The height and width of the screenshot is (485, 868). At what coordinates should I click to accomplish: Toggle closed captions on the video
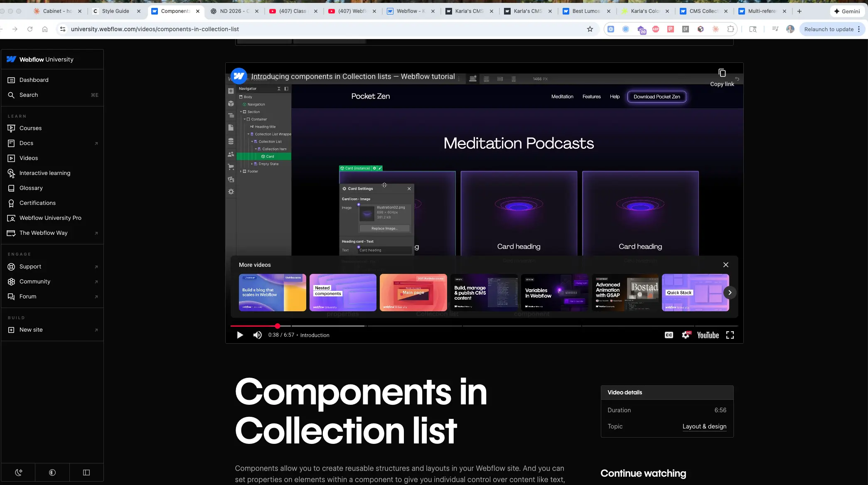pyautogui.click(x=669, y=335)
